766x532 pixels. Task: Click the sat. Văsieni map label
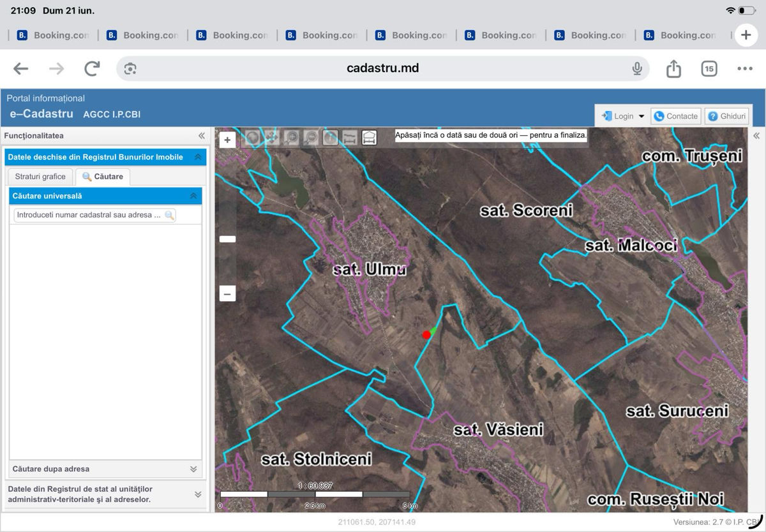click(498, 430)
